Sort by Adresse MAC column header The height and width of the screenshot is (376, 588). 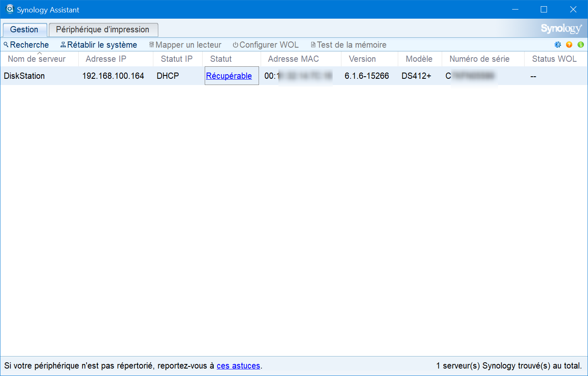[301, 59]
